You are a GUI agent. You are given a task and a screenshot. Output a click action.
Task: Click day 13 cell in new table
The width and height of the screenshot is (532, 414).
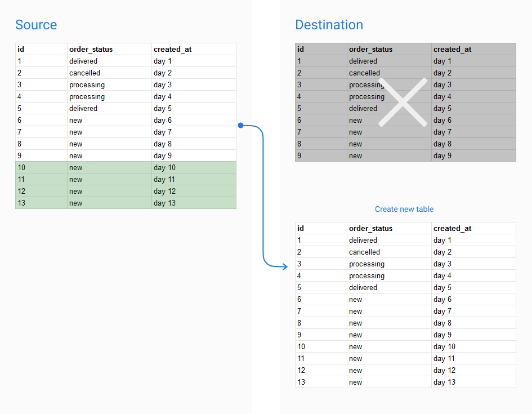point(473,382)
